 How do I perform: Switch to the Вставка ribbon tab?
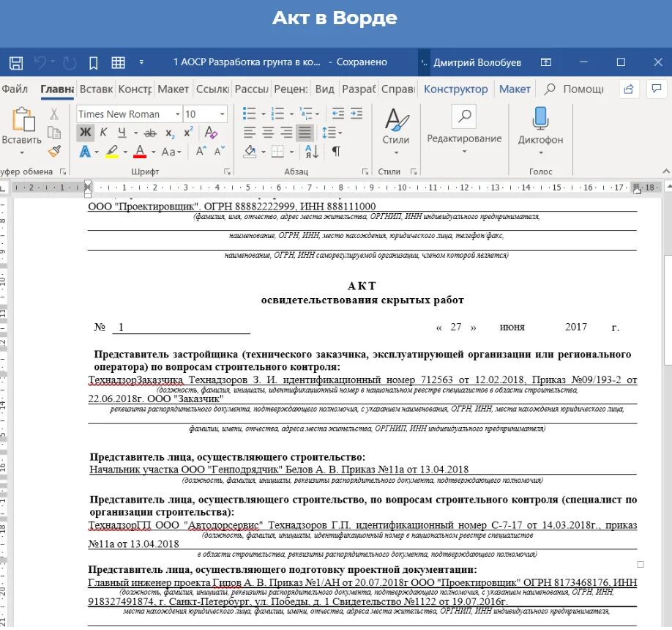point(96,89)
